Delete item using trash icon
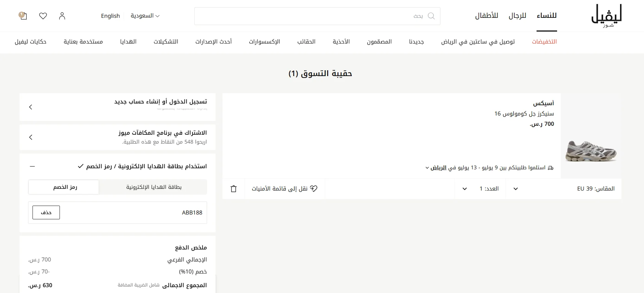 234,189
